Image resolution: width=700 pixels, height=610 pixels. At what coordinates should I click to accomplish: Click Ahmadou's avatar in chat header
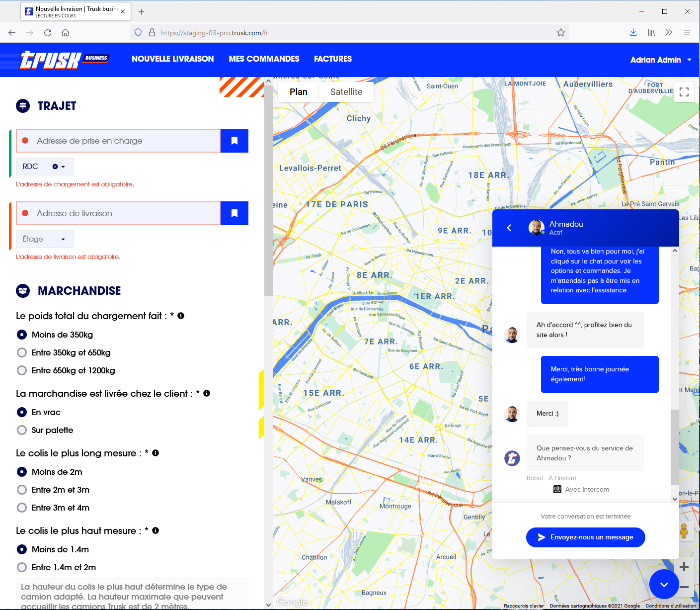pos(536,228)
